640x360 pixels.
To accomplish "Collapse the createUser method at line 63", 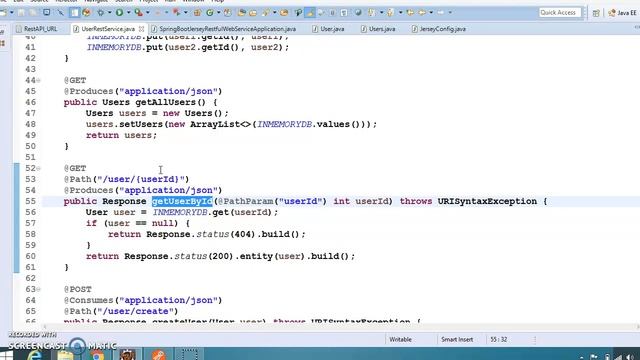I will [38, 289].
